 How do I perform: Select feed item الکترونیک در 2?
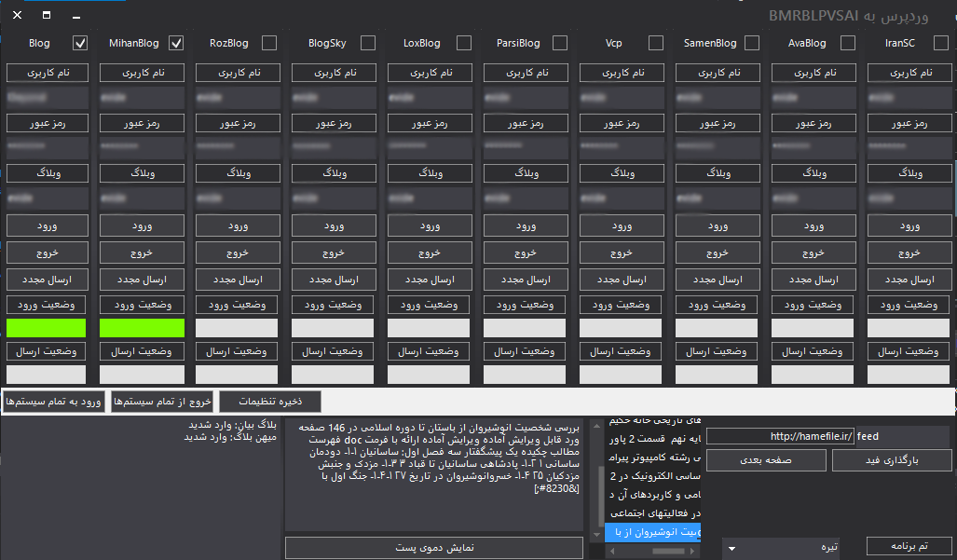point(654,476)
